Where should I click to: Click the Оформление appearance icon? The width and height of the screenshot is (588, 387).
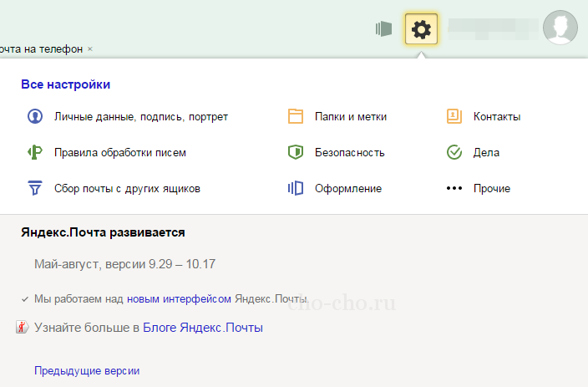click(x=295, y=188)
